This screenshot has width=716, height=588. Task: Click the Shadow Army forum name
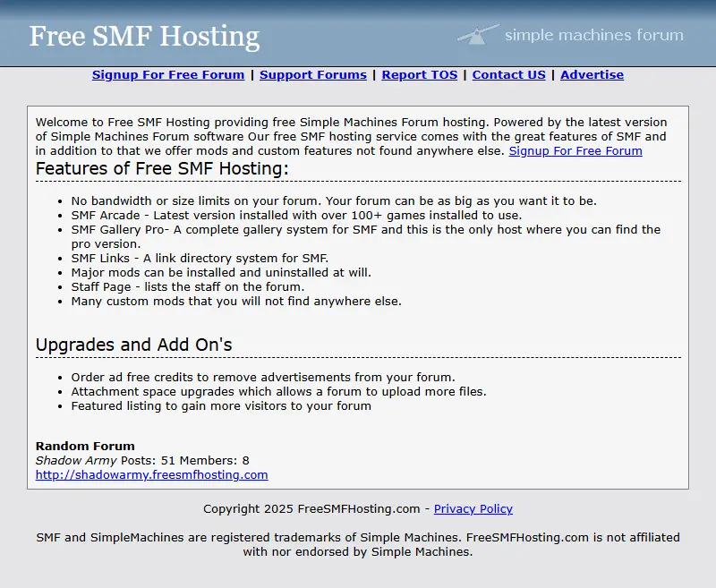pyautogui.click(x=76, y=460)
